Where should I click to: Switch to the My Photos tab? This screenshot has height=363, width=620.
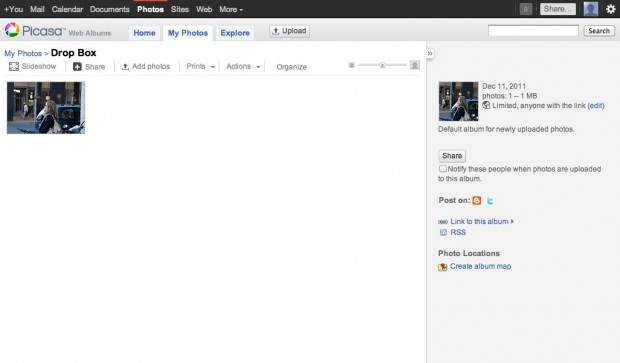[x=188, y=33]
